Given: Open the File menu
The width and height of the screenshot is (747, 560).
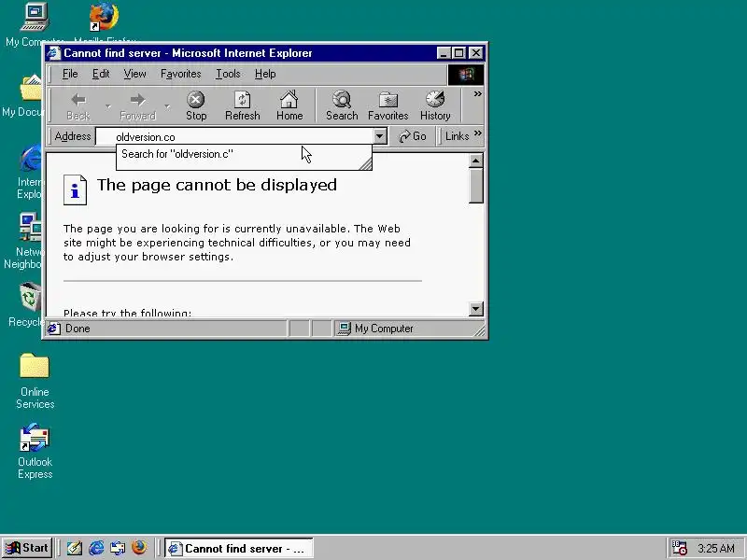Looking at the screenshot, I should 70,74.
